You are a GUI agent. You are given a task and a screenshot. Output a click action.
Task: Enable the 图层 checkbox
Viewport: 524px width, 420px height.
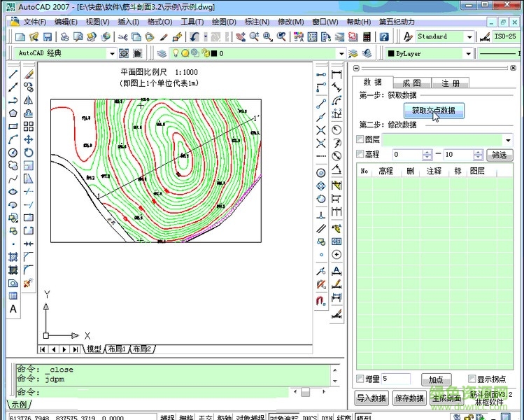tap(360, 140)
